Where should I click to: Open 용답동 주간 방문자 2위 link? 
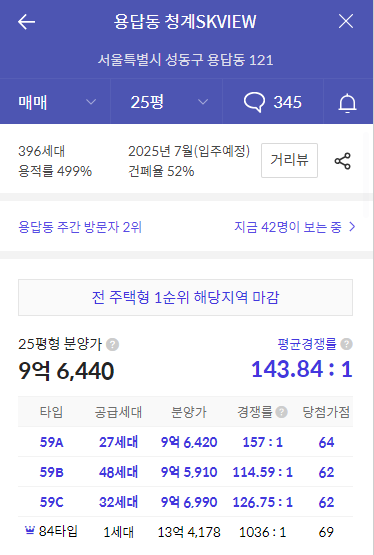point(80,227)
